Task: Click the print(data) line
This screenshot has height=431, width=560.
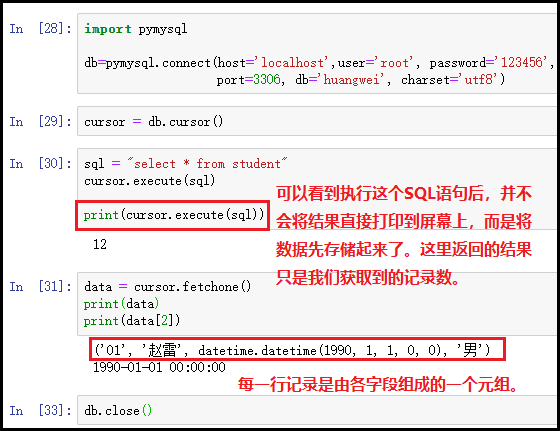Action: (x=121, y=304)
